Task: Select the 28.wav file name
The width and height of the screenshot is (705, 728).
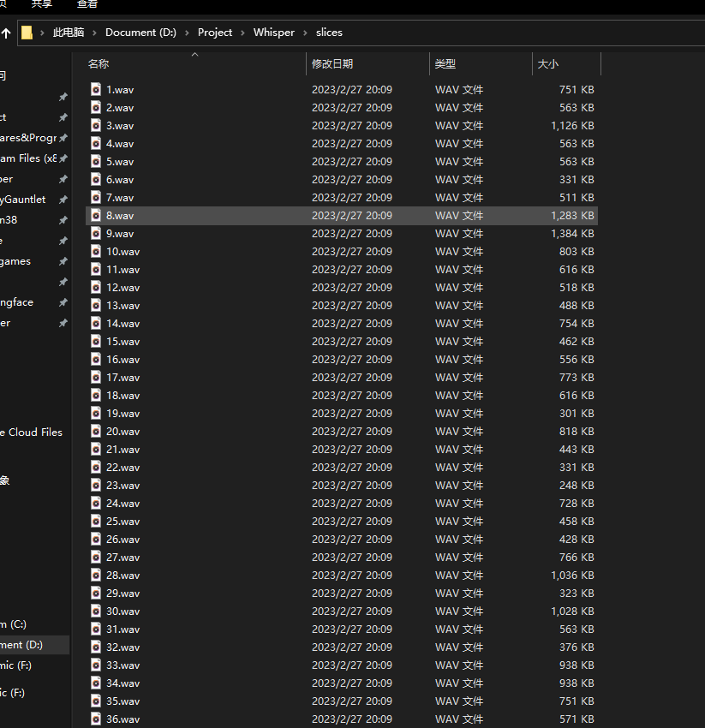Action: pyautogui.click(x=122, y=576)
